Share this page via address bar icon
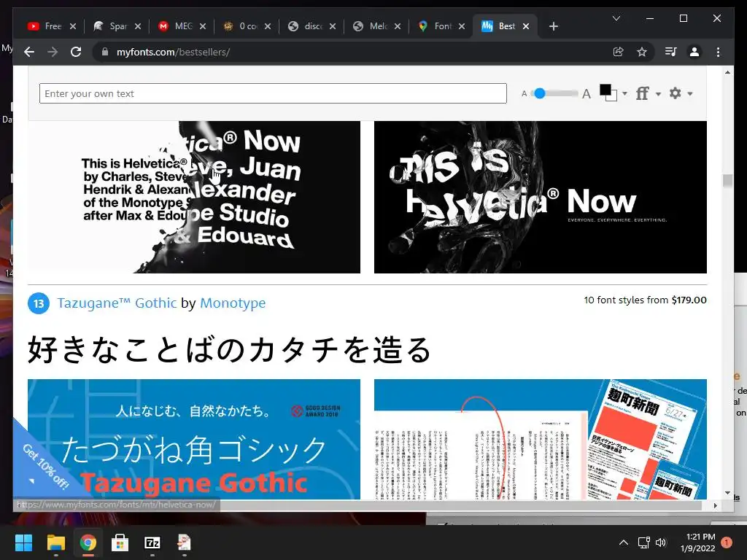Viewport: 747px width, 560px height. coord(619,52)
